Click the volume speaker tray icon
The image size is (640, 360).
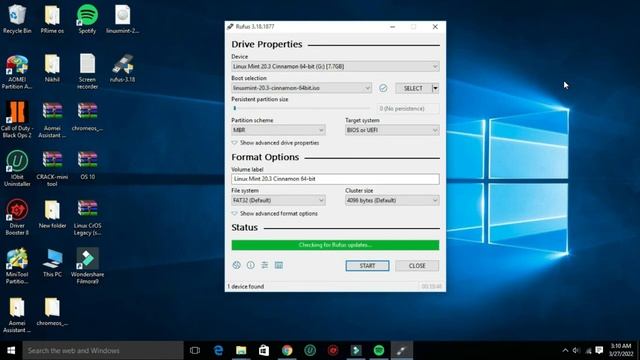click(576, 350)
